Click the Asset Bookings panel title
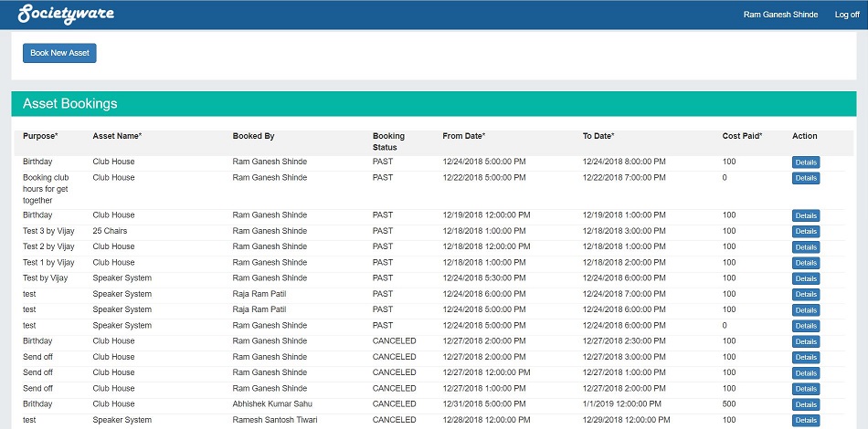This screenshot has height=429, width=868. [x=69, y=103]
